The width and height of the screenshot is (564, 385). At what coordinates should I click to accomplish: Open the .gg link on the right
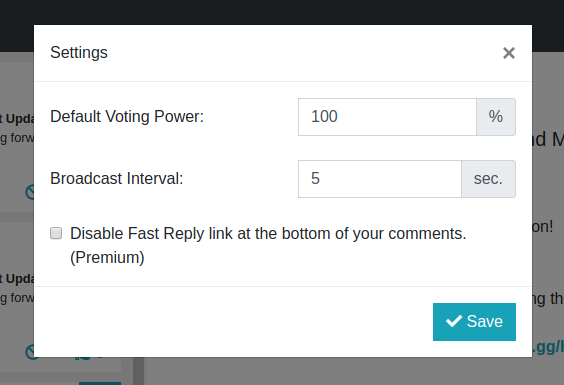click(x=548, y=346)
